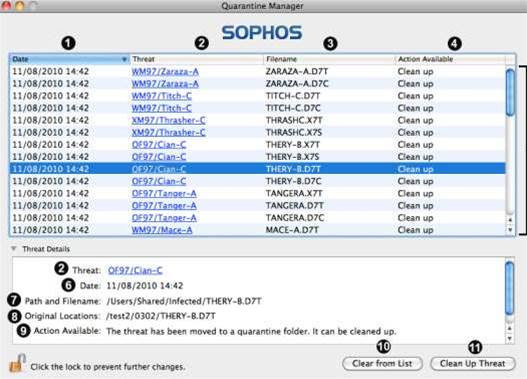Click the Threat Details scroll-up arrow
Screen dimensions: 527x379
[510, 328]
